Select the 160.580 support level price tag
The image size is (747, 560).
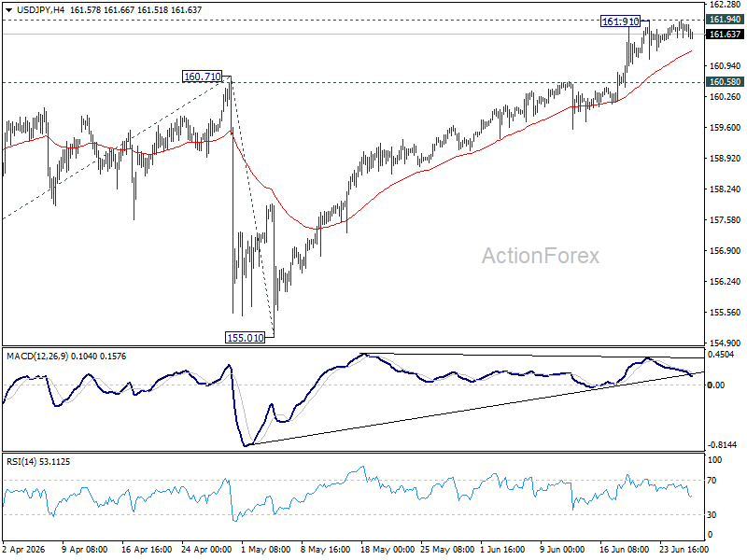tap(725, 82)
